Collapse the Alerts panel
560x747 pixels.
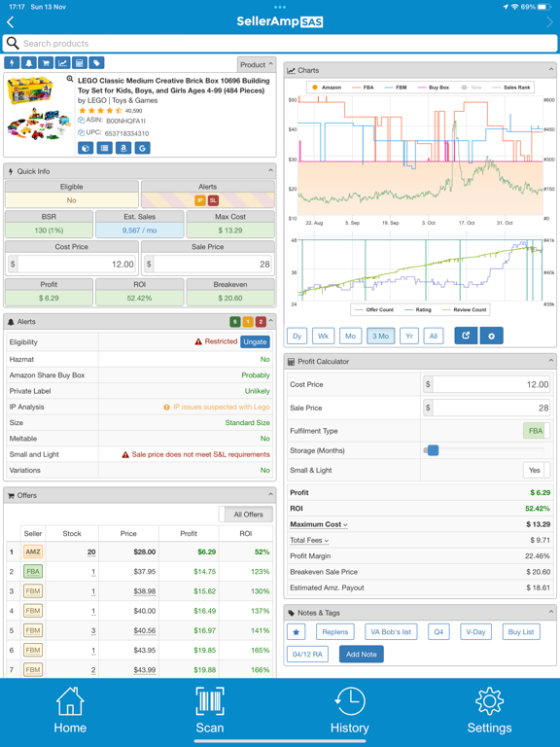270,321
